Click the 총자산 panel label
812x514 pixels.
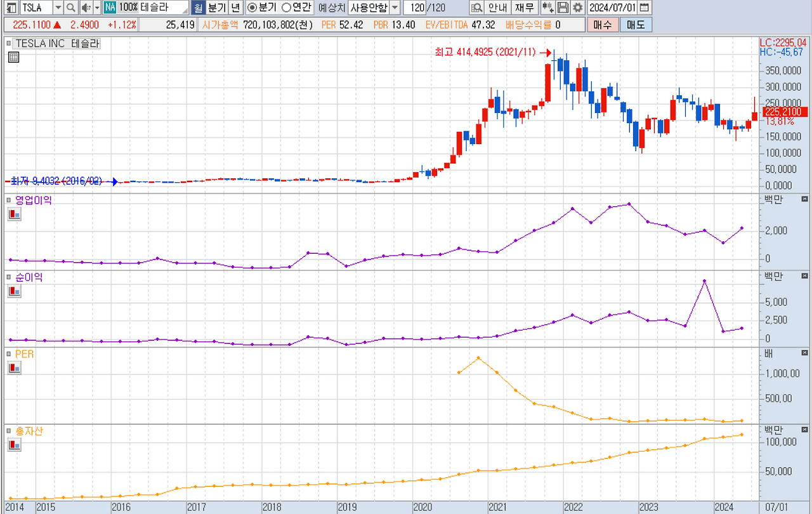pyautogui.click(x=29, y=431)
